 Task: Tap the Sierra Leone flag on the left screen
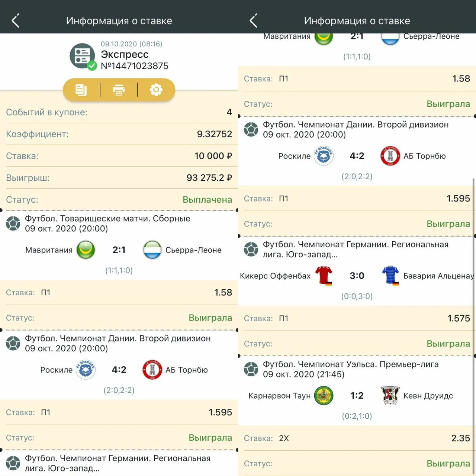152,250
